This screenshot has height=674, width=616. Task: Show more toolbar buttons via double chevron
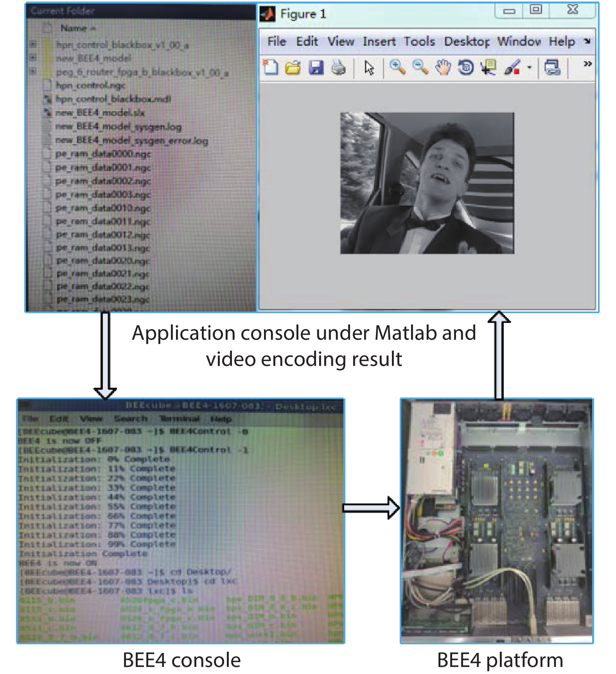(x=587, y=64)
